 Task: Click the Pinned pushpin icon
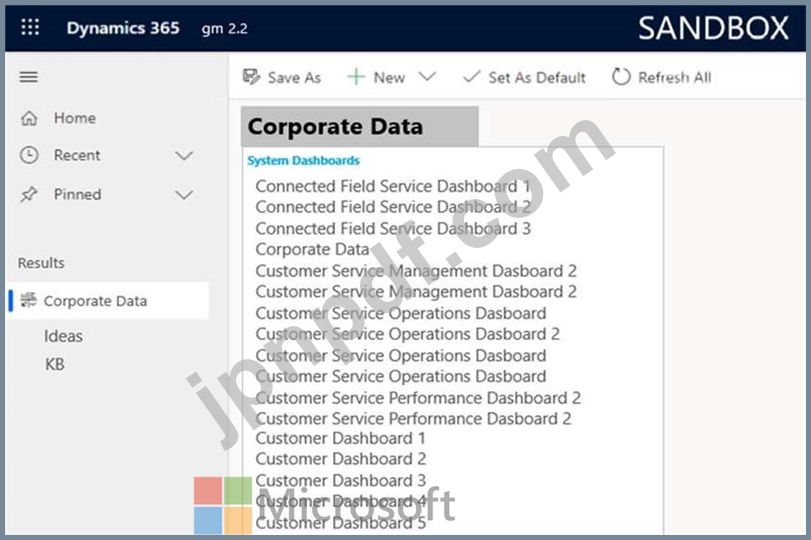(29, 194)
